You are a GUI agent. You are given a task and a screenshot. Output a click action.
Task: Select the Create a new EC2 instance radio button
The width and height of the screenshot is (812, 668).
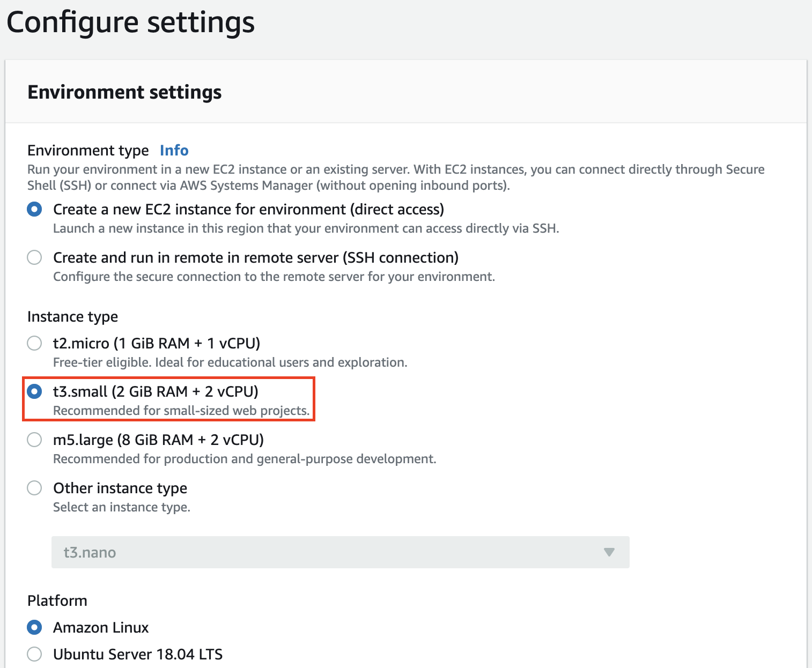(34, 209)
